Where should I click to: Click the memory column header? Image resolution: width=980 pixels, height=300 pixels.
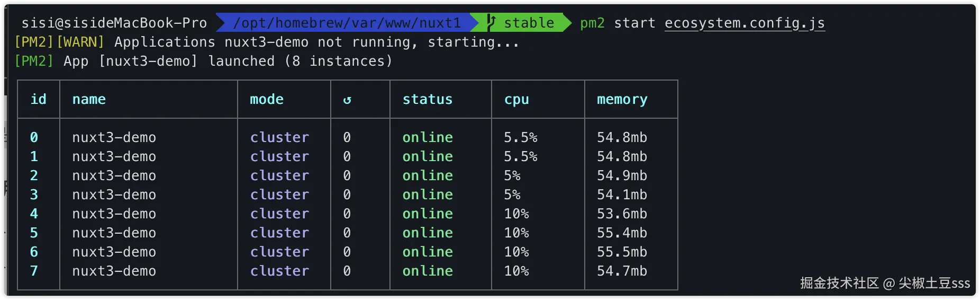(x=622, y=100)
